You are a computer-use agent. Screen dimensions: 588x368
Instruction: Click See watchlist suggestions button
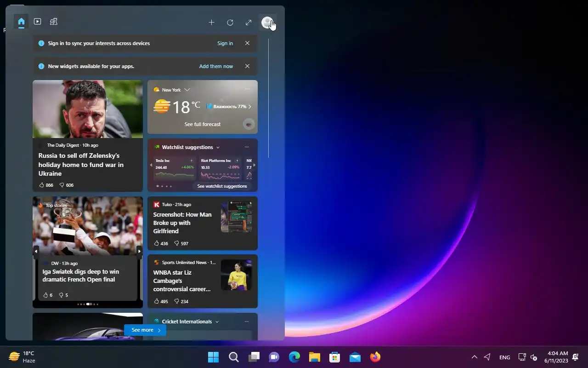pyautogui.click(x=222, y=186)
